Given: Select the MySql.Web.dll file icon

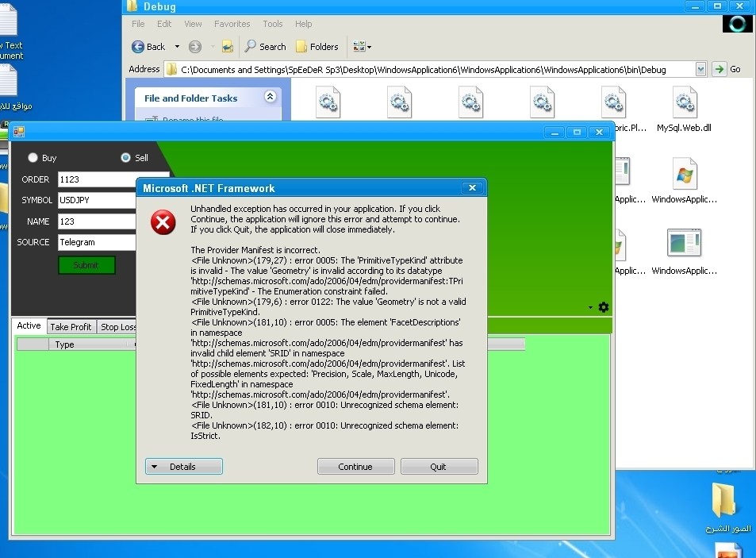Looking at the screenshot, I should click(x=684, y=103).
